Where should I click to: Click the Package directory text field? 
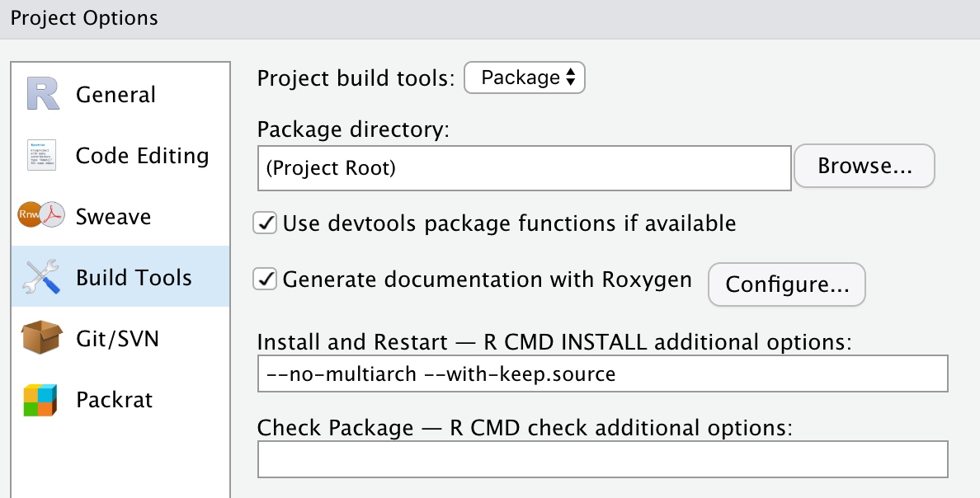(x=524, y=168)
